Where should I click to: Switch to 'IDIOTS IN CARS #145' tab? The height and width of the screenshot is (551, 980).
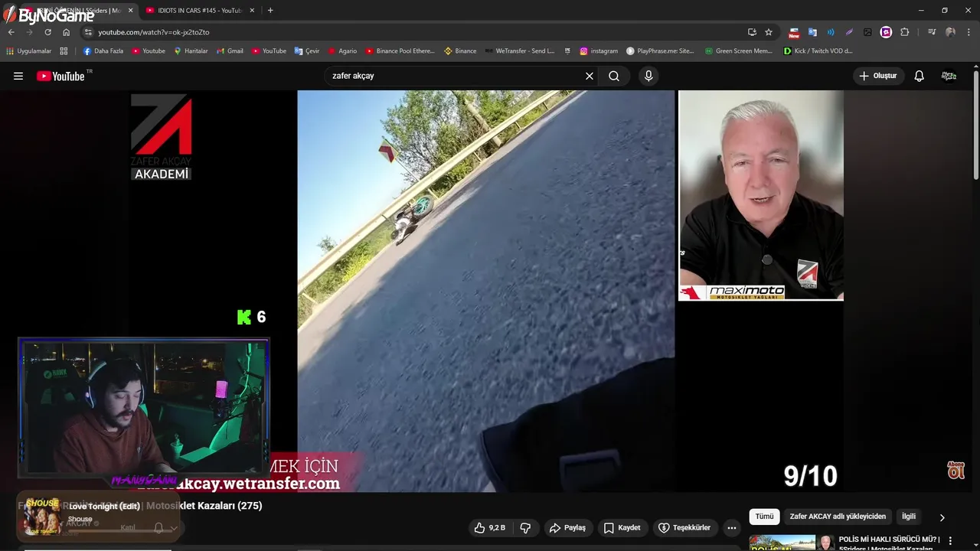click(199, 10)
